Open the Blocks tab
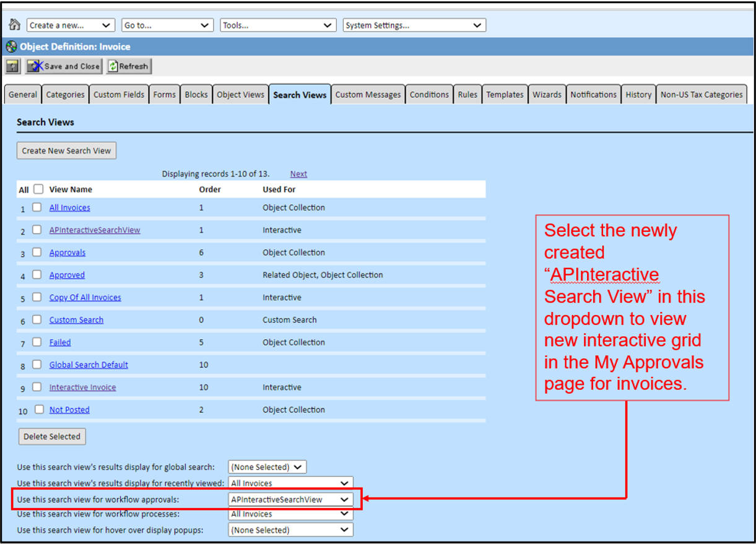This screenshot has height=544, width=756. click(196, 95)
